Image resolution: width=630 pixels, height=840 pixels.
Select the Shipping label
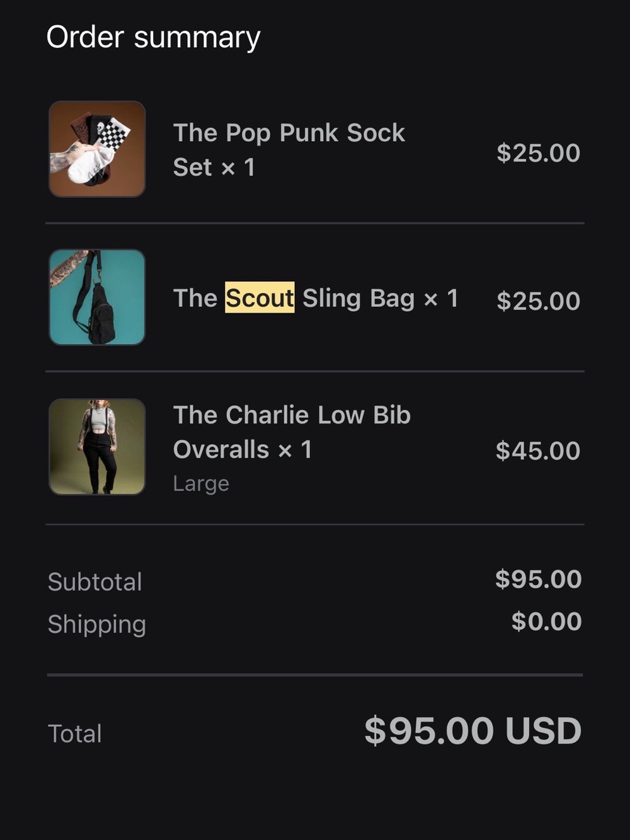[97, 624]
